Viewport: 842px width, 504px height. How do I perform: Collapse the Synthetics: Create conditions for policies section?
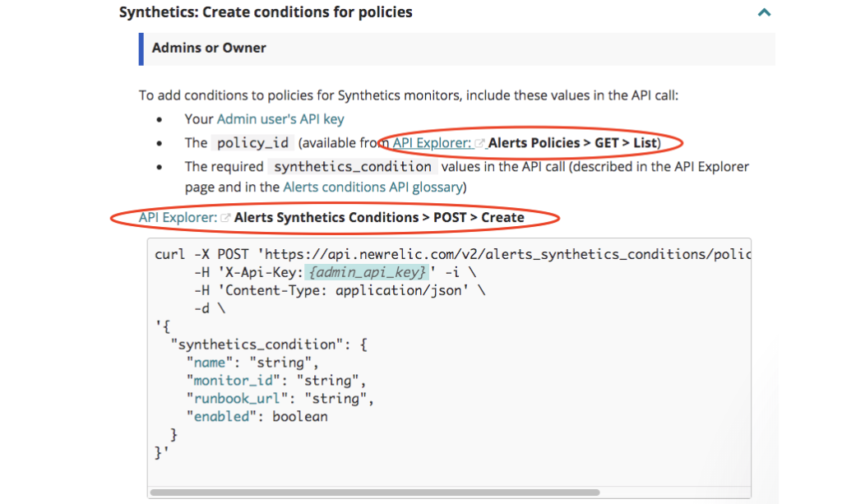[763, 12]
